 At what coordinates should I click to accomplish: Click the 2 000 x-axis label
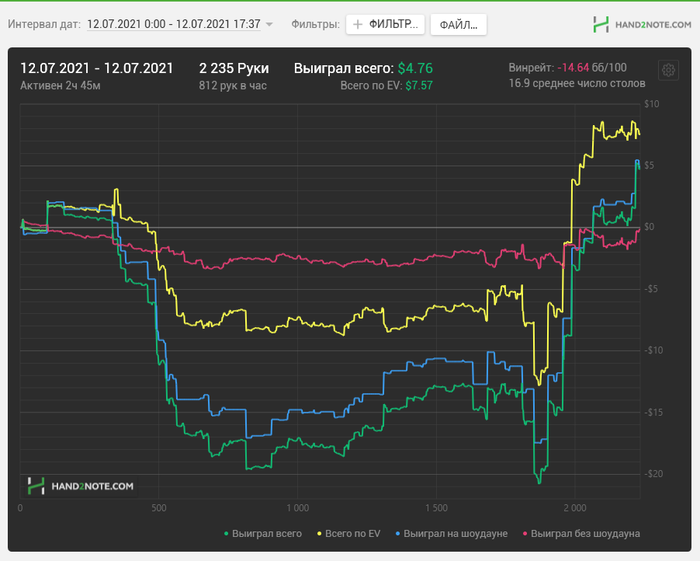[575, 508]
